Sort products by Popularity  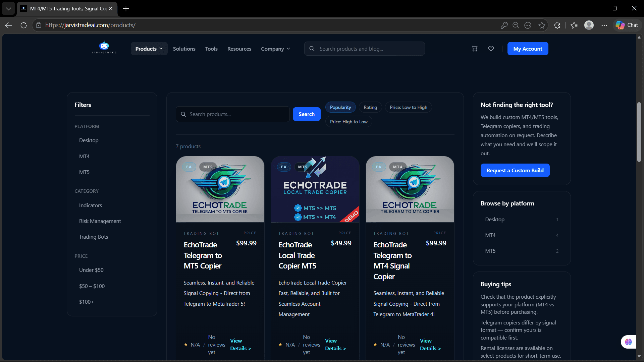tap(340, 107)
